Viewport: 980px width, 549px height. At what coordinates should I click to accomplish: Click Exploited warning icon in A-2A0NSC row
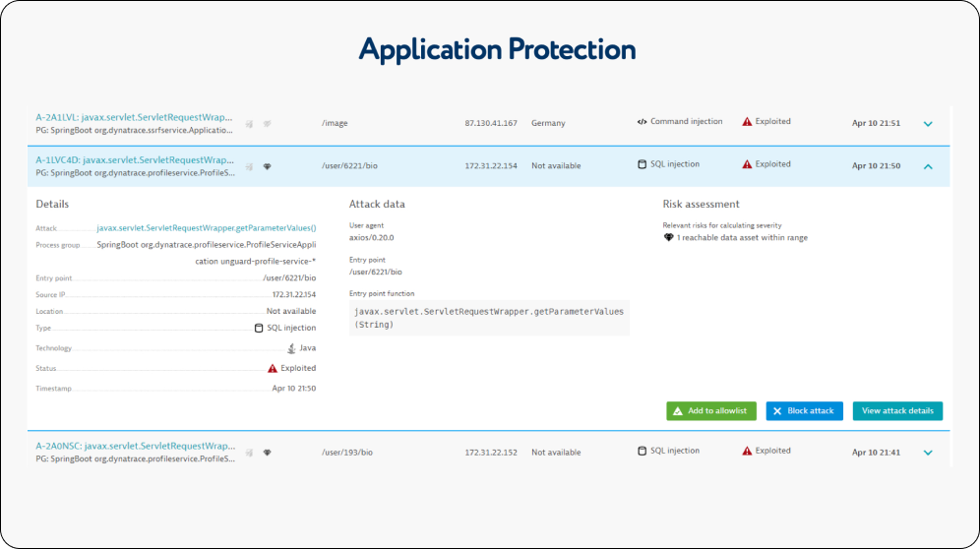[747, 451]
